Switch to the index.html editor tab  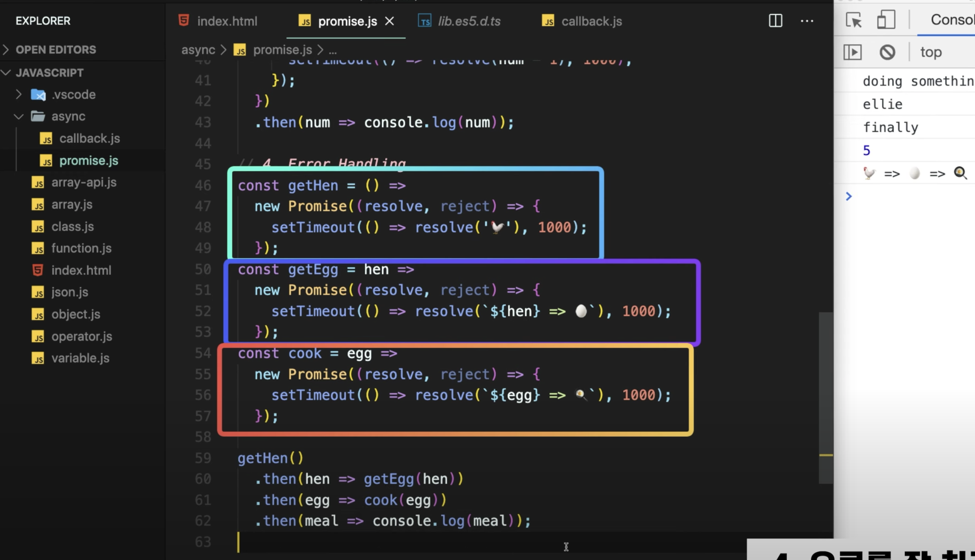[227, 21]
